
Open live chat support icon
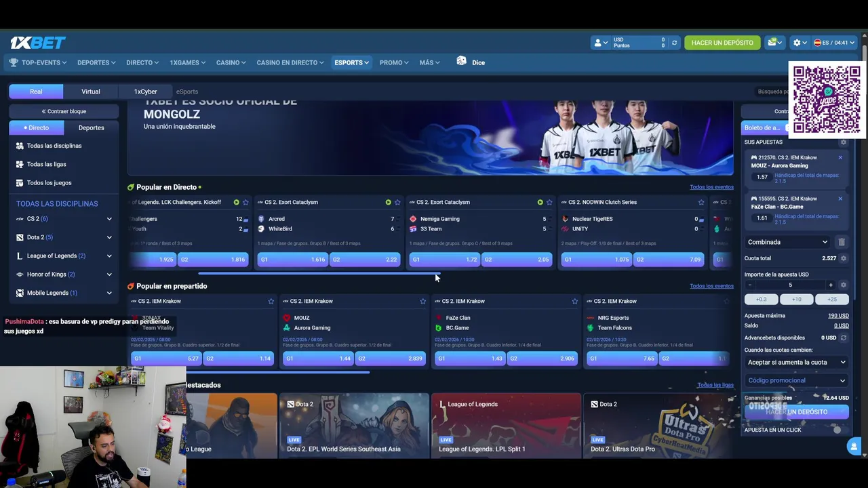(854, 446)
